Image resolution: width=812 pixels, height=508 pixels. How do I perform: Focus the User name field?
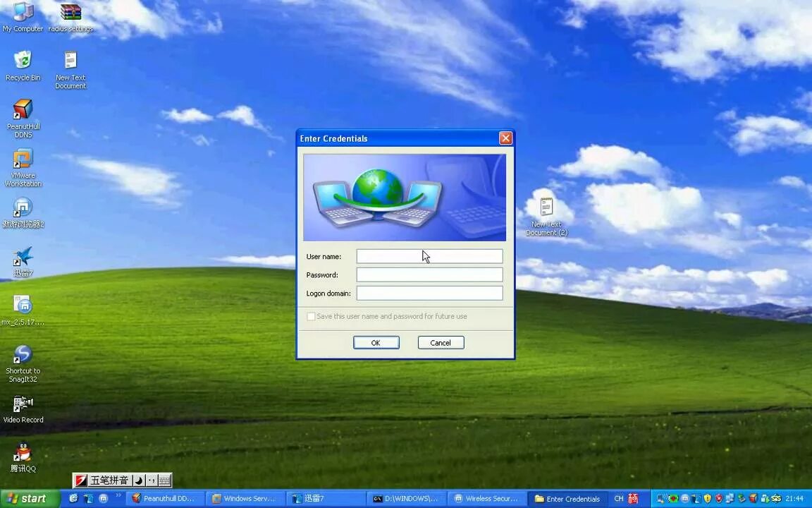tap(429, 256)
